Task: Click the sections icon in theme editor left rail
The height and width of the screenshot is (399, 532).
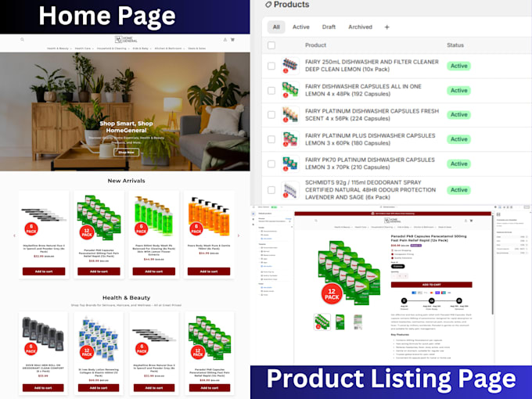Action: pyautogui.click(x=253, y=214)
